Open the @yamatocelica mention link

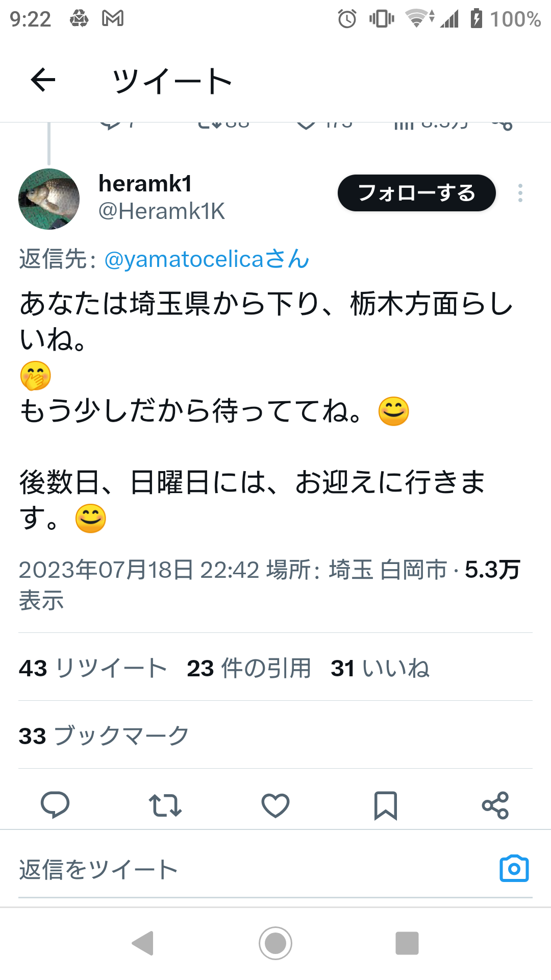207,259
